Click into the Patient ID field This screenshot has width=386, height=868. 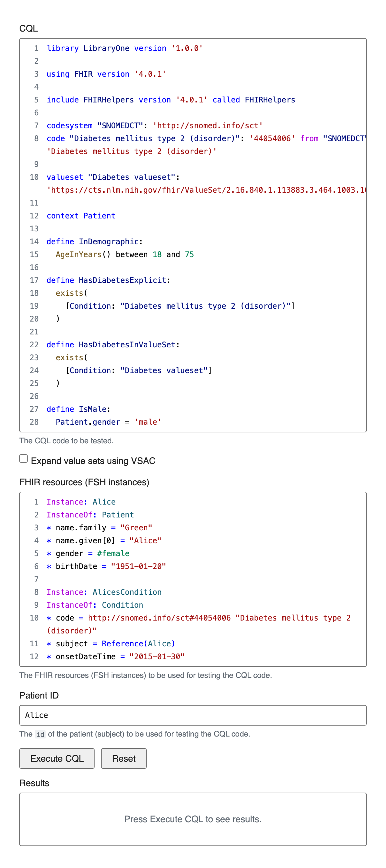192,715
